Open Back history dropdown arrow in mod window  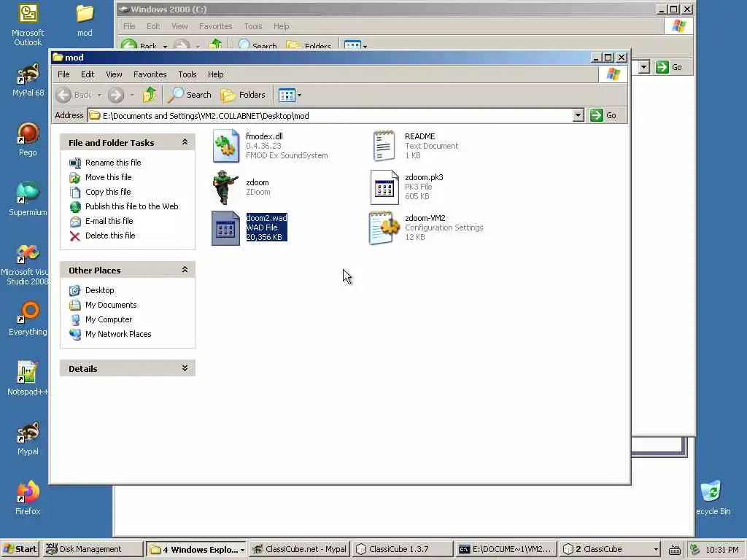coord(99,96)
